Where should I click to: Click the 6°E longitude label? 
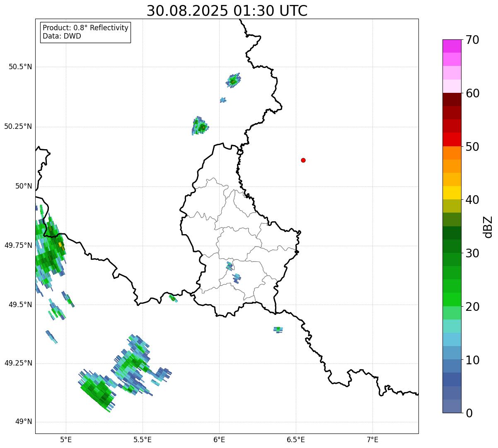pos(219,440)
